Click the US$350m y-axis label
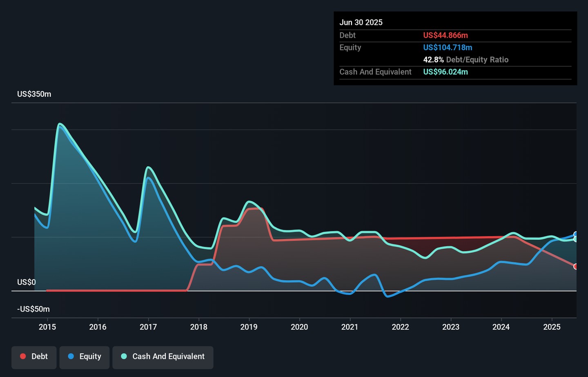588x377 pixels. [34, 94]
